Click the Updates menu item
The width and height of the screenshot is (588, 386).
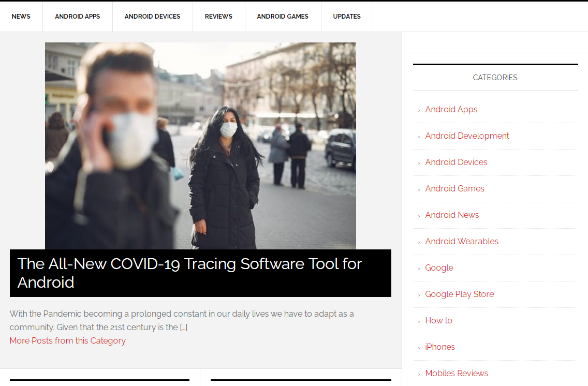coord(347,17)
